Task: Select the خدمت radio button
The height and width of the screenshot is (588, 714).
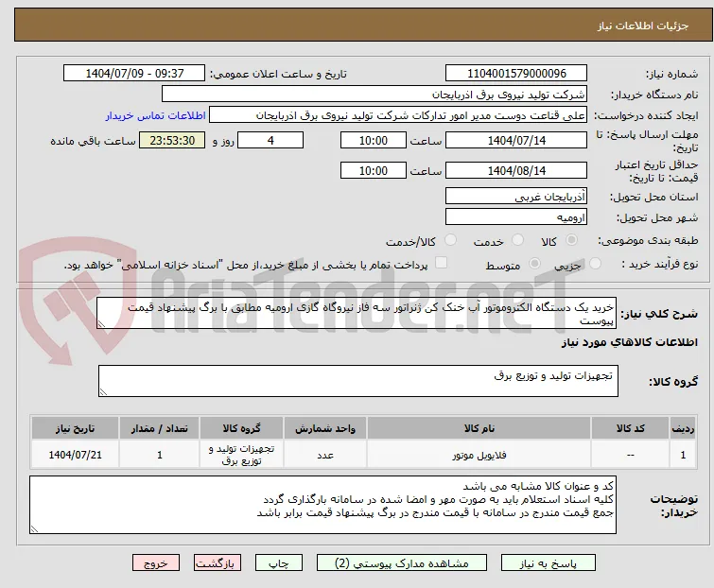Action: (x=517, y=240)
